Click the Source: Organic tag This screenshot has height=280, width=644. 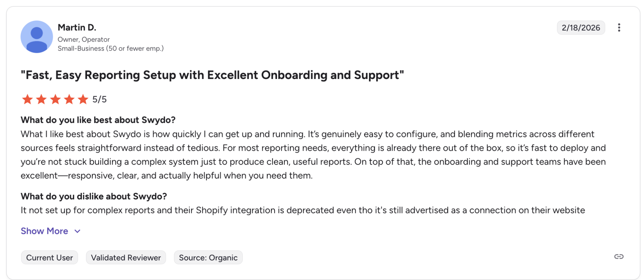point(208,257)
